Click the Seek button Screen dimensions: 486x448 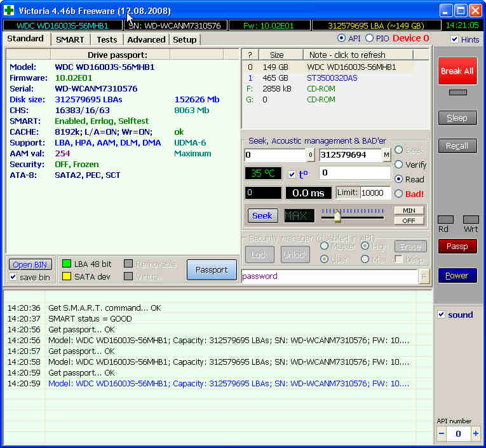(262, 216)
